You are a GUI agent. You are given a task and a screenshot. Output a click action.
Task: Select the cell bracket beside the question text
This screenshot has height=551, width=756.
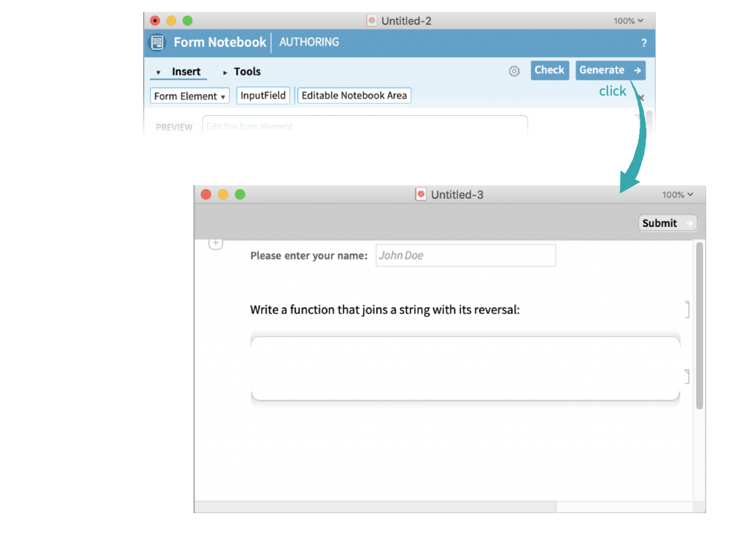click(x=687, y=309)
